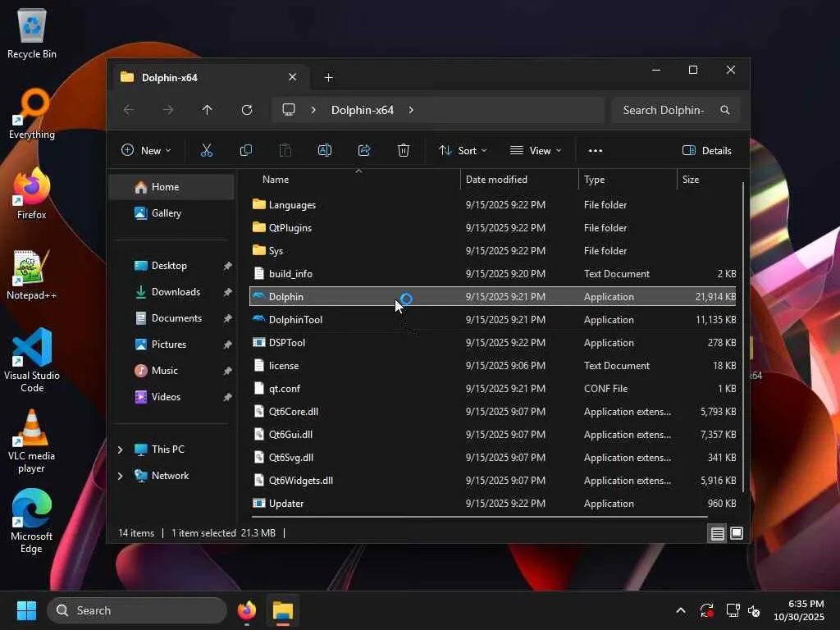Click the Share icon in toolbar

click(364, 150)
